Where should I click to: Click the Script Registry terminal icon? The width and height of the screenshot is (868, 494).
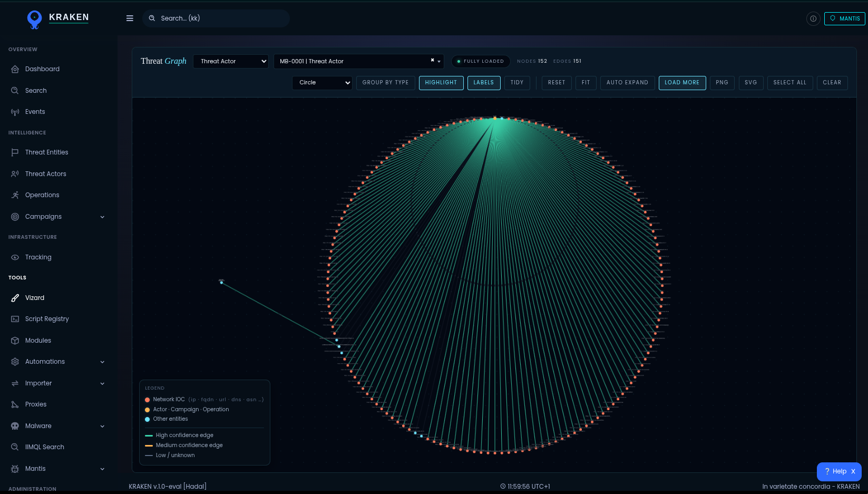15,319
